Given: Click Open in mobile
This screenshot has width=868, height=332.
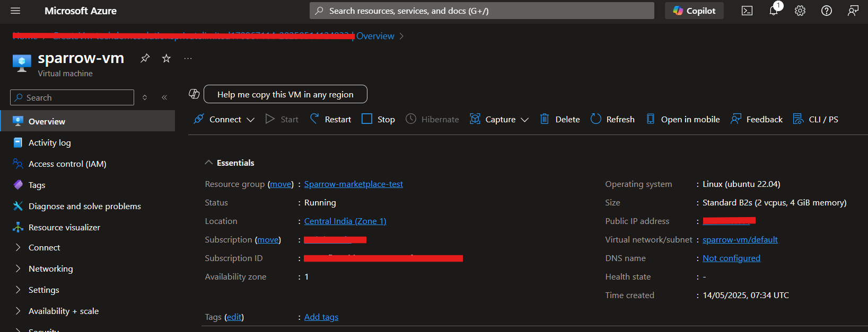Looking at the screenshot, I should 683,119.
